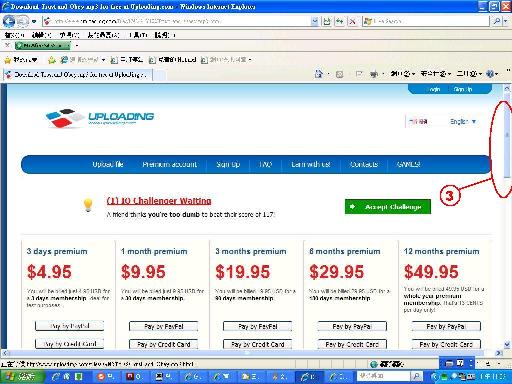Click the green Accept Challenge button
Viewport: 512px width, 384px height.
[x=388, y=207]
